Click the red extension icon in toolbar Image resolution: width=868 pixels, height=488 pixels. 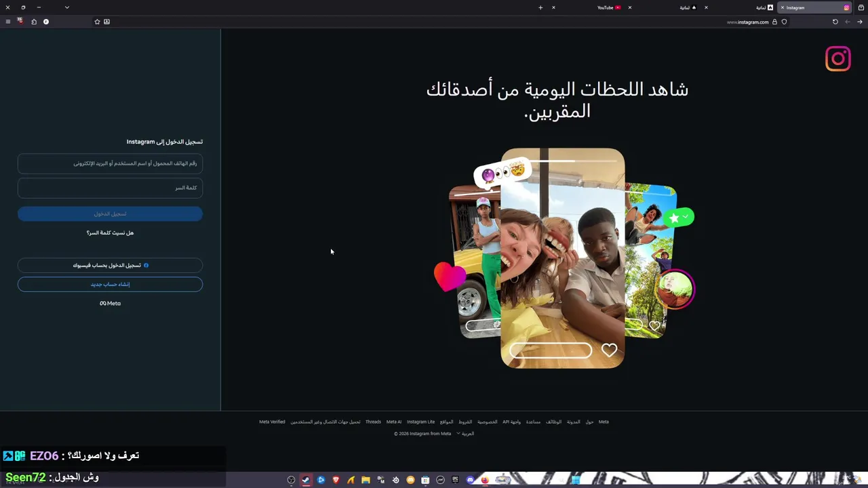click(x=20, y=21)
